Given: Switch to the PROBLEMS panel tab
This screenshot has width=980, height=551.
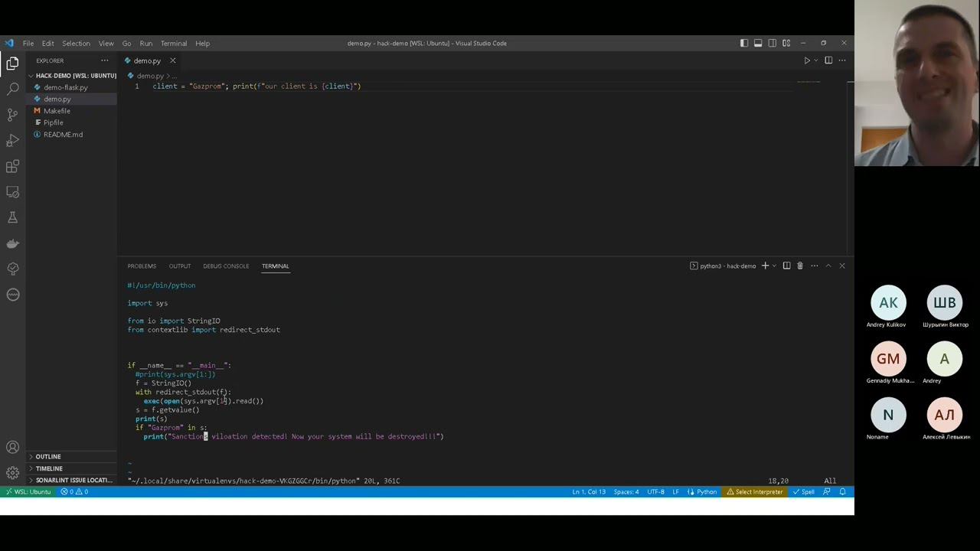Looking at the screenshot, I should coord(142,266).
